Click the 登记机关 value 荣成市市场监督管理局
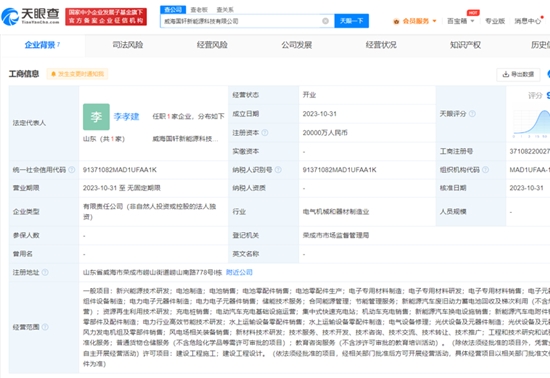The width and height of the screenshot is (550, 378). [x=336, y=235]
